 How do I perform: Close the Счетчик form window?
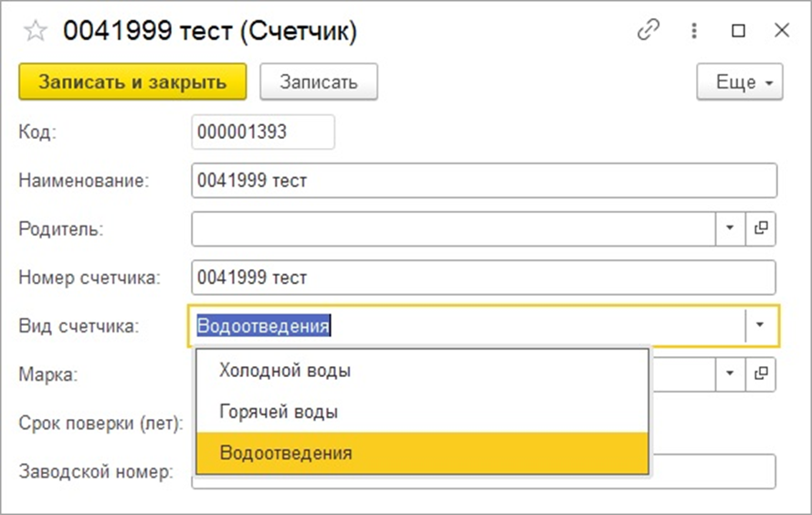pos(782,30)
